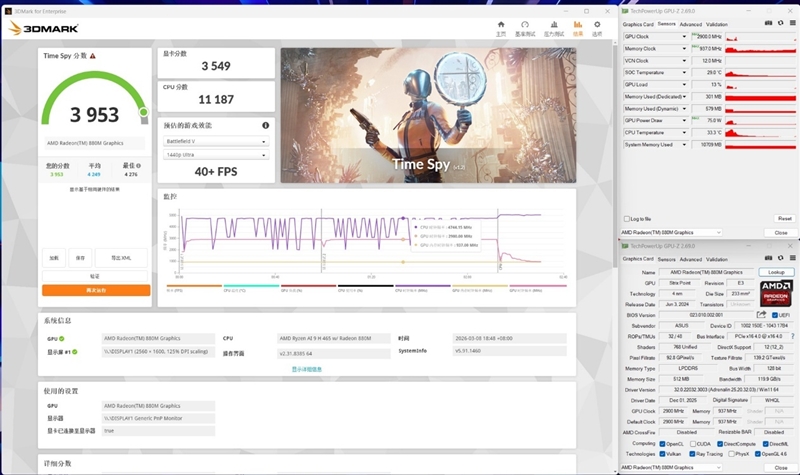Viewport: 800px width, 475px height.
Task: Click the green checkmark next to display #1
Action: coord(74,352)
